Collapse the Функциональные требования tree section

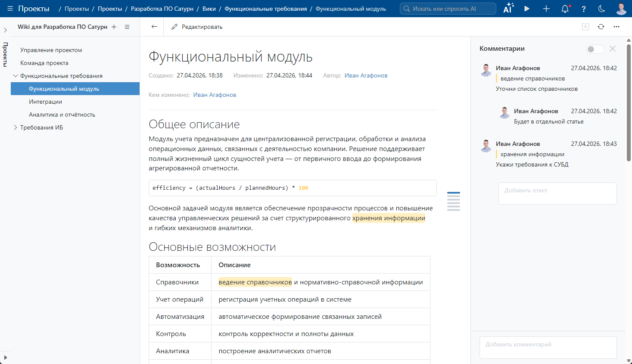(x=15, y=75)
